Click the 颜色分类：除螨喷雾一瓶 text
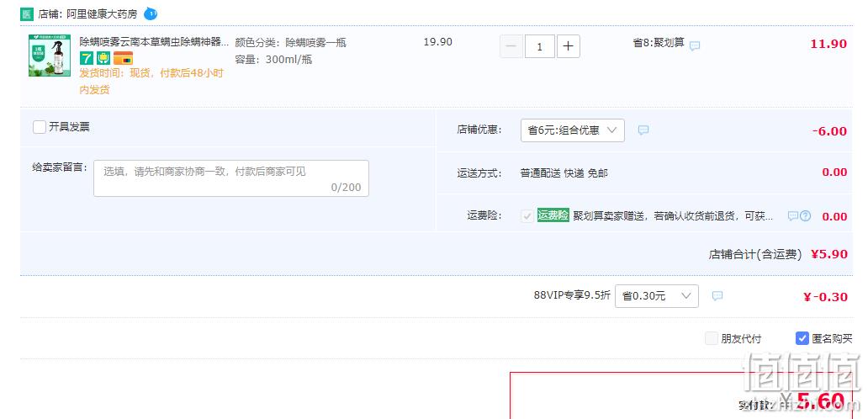This screenshot has height=419, width=868. tap(291, 43)
